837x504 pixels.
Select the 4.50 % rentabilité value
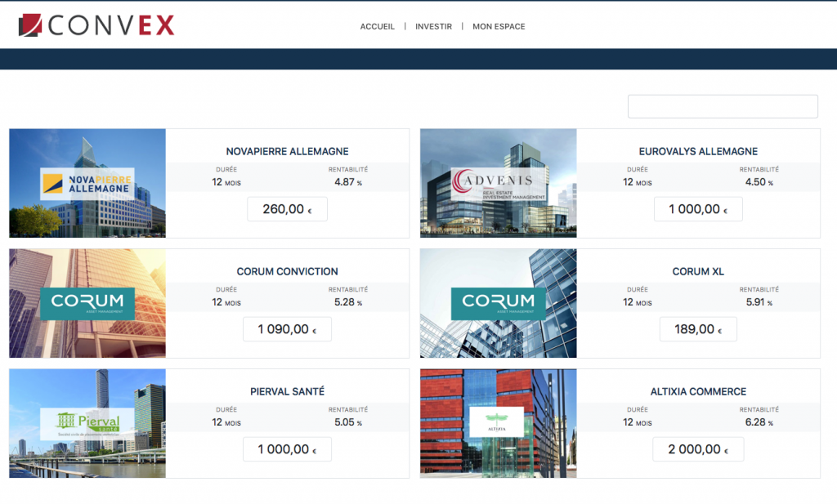click(x=759, y=182)
